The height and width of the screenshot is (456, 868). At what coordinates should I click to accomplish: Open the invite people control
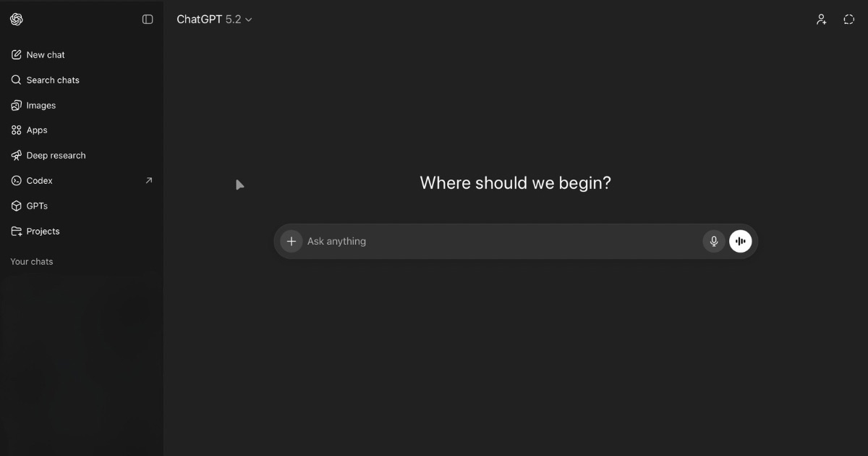(x=821, y=19)
